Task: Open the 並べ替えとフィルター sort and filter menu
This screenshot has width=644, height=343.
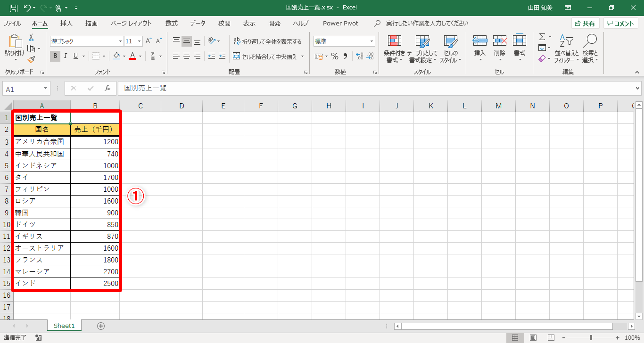Action: 567,49
